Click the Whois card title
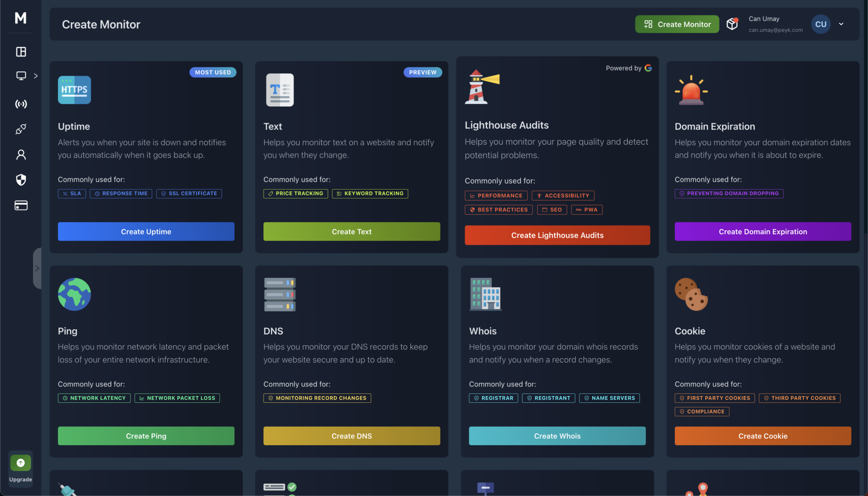868x496 pixels. pos(483,331)
